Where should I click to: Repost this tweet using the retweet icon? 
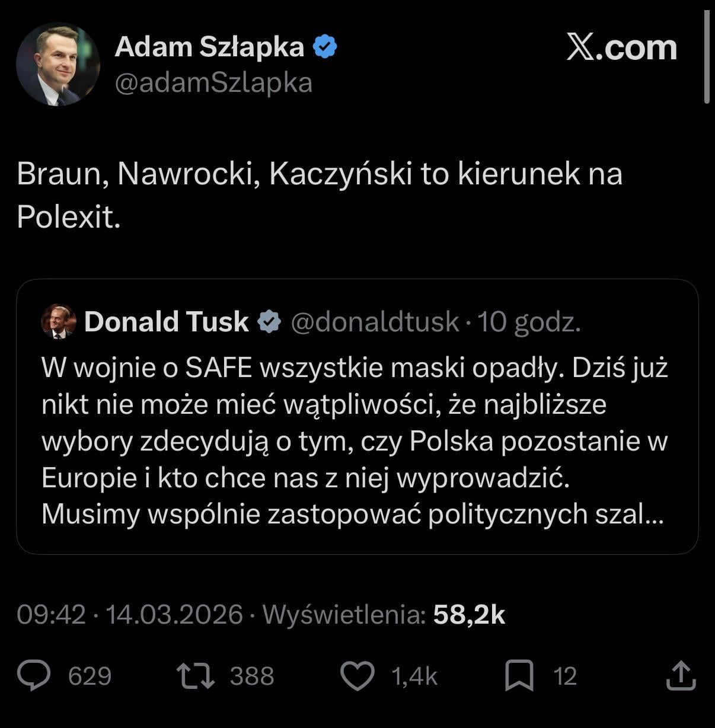[x=196, y=676]
